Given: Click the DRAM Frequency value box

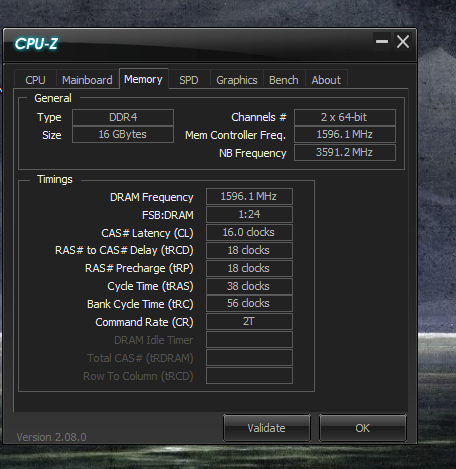Looking at the screenshot, I should 249,196.
